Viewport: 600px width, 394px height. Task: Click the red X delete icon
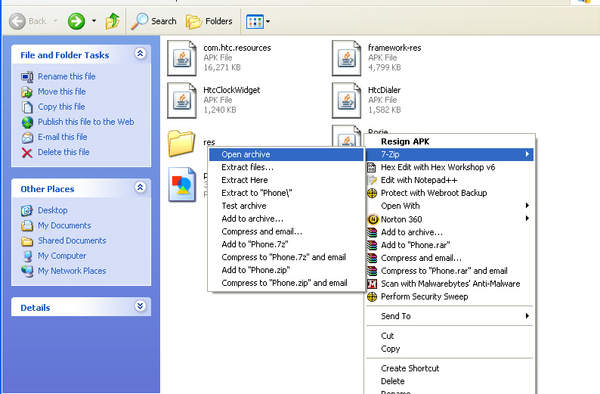pyautogui.click(x=27, y=153)
